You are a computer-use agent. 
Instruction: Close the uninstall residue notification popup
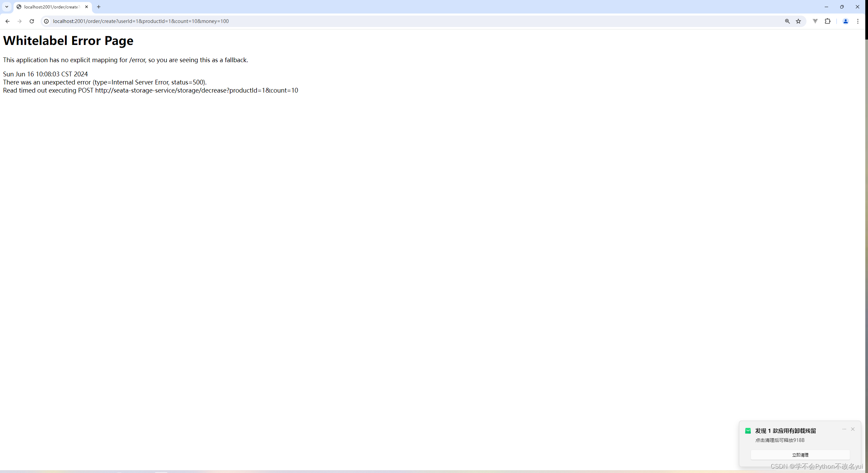coord(853,429)
